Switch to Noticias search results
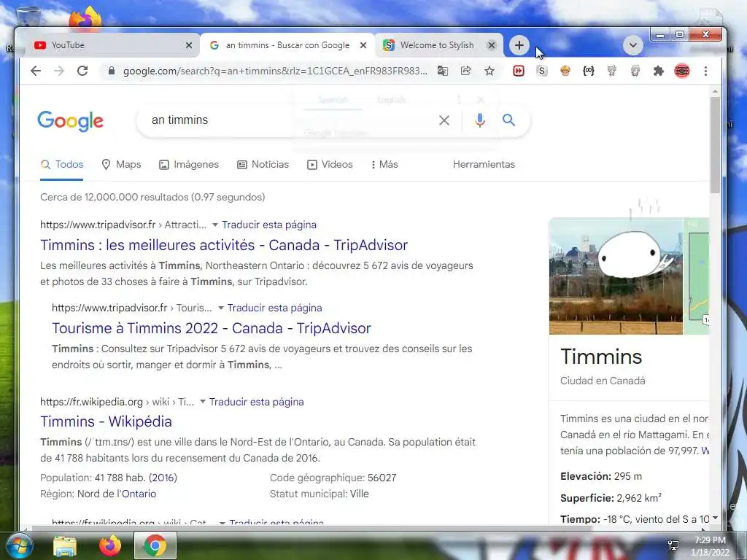747x560 pixels. (x=263, y=165)
